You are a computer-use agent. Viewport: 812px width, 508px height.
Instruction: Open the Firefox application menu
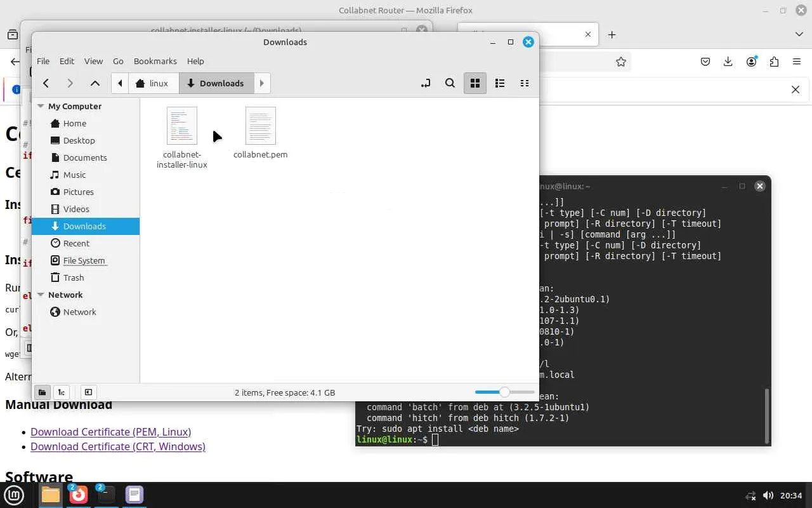[x=797, y=62]
